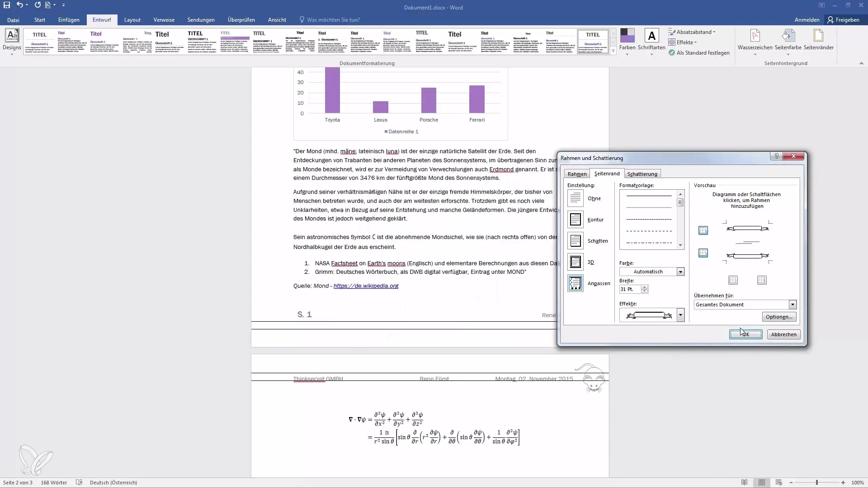The height and width of the screenshot is (488, 868).
Task: Open the Designs gallery
Action: click(x=12, y=42)
